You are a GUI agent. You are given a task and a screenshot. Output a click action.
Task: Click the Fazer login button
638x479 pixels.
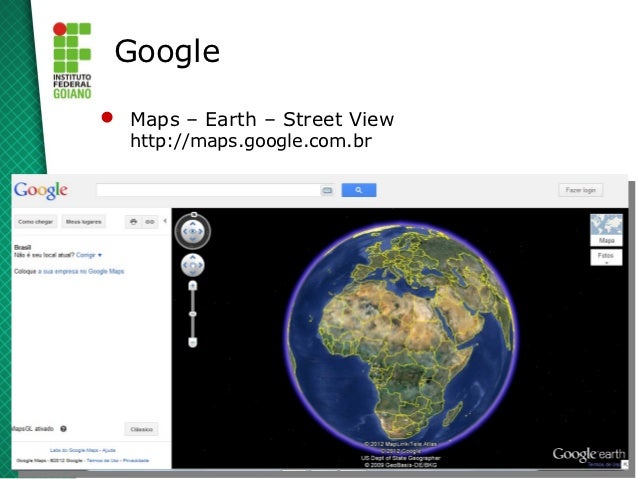580,190
